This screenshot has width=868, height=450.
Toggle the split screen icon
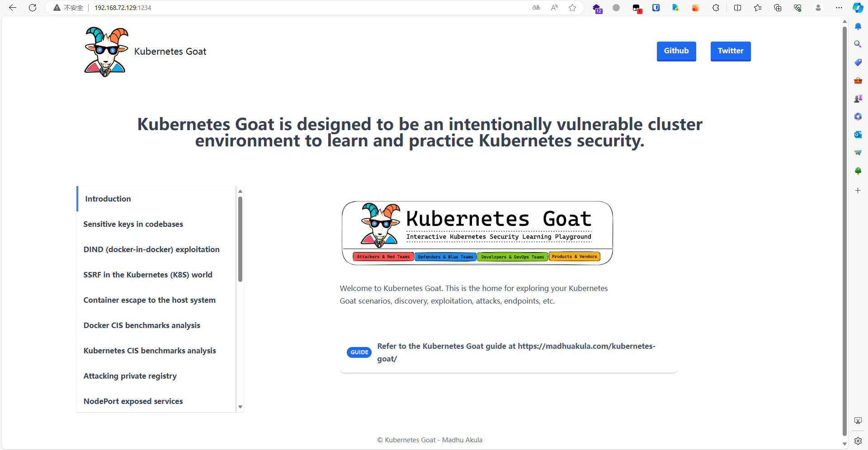737,8
